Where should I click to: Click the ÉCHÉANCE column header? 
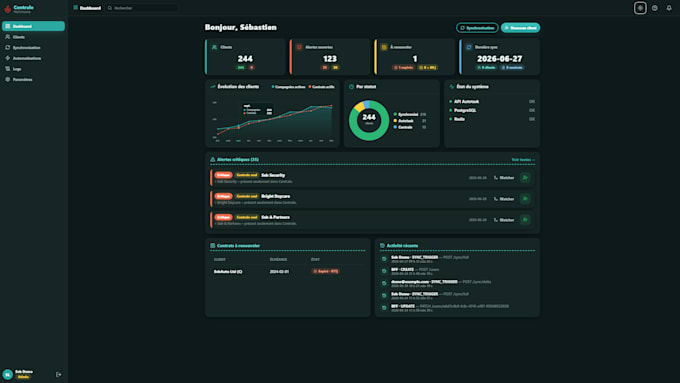[278, 259]
